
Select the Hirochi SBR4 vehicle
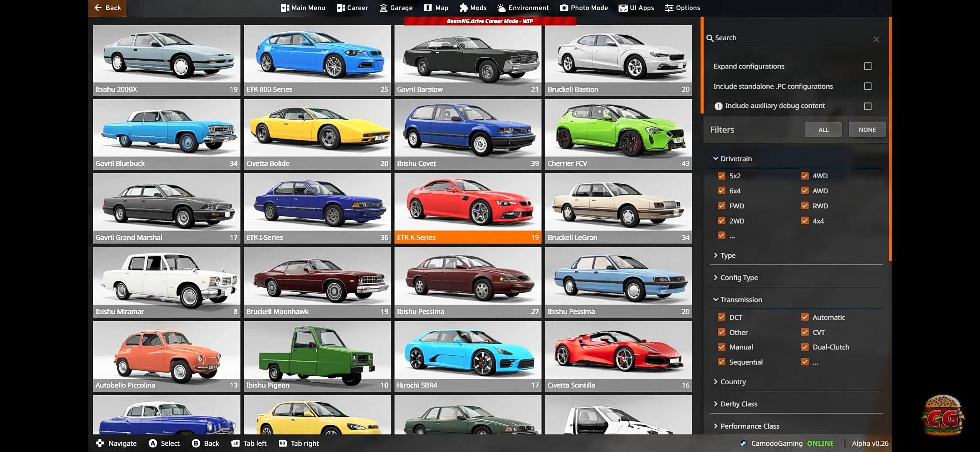468,357
